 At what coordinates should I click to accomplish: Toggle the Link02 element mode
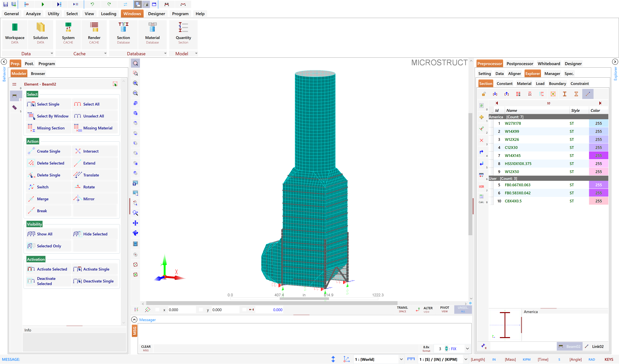[x=594, y=346]
